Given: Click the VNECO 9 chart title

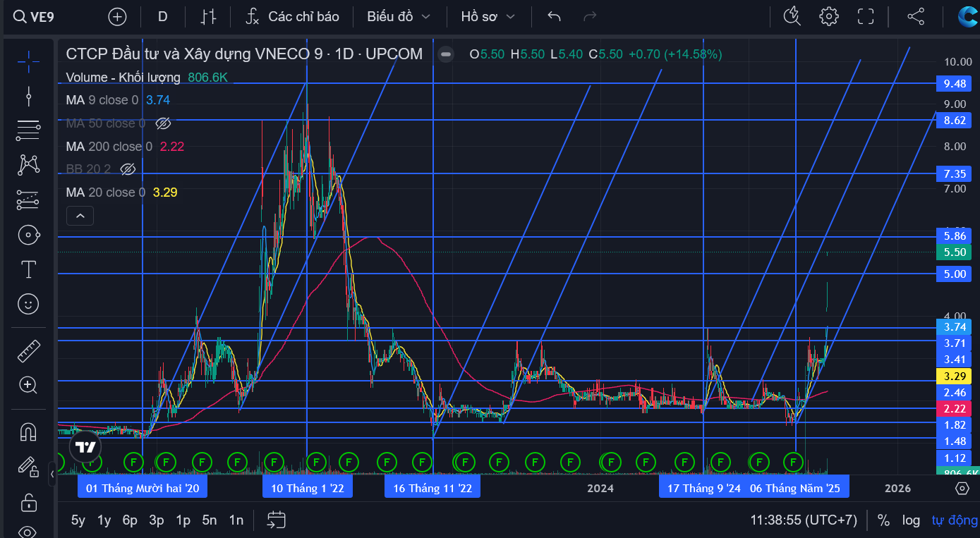Looking at the screenshot, I should 244,54.
